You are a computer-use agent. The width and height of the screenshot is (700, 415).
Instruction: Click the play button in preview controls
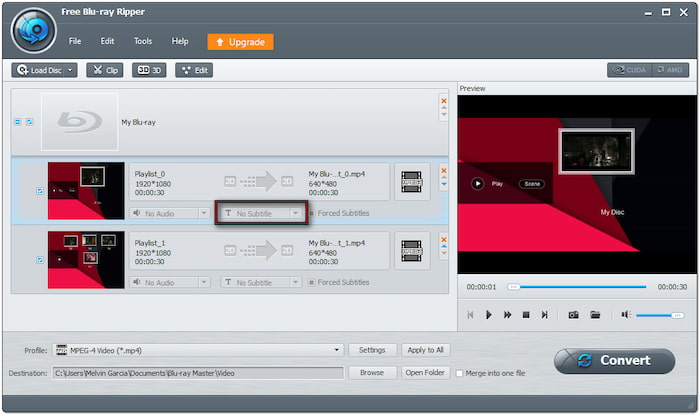tap(489, 315)
